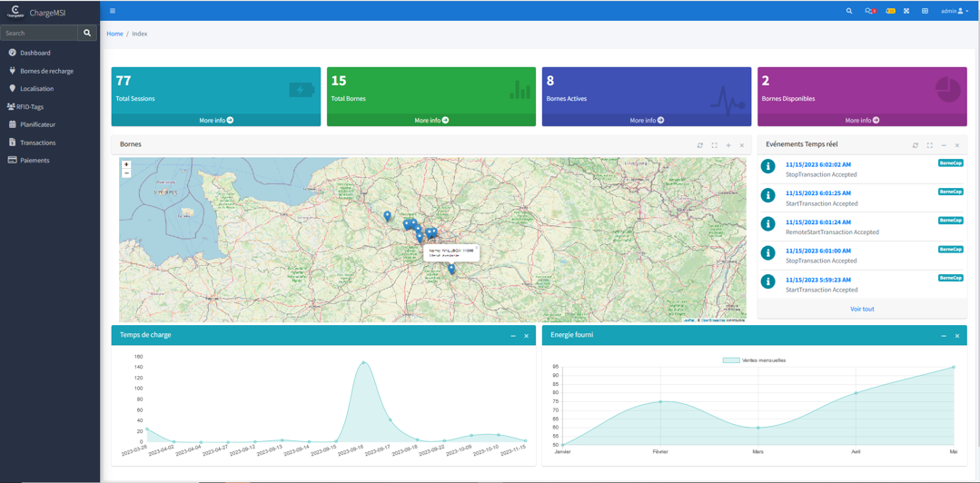Click the grid icon in the top navbar
The height and width of the screenshot is (483, 980).
(925, 11)
